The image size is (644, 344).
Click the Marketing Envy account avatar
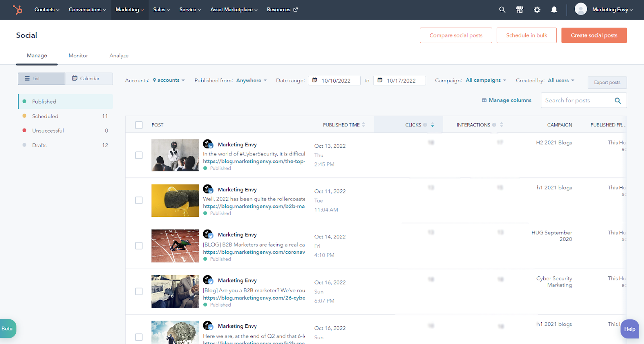coord(581,9)
